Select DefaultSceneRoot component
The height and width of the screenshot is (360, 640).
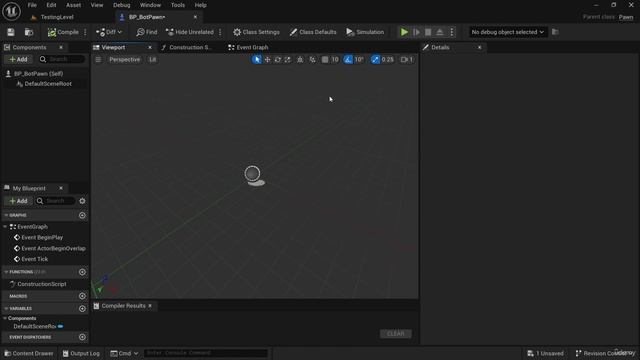pos(48,84)
